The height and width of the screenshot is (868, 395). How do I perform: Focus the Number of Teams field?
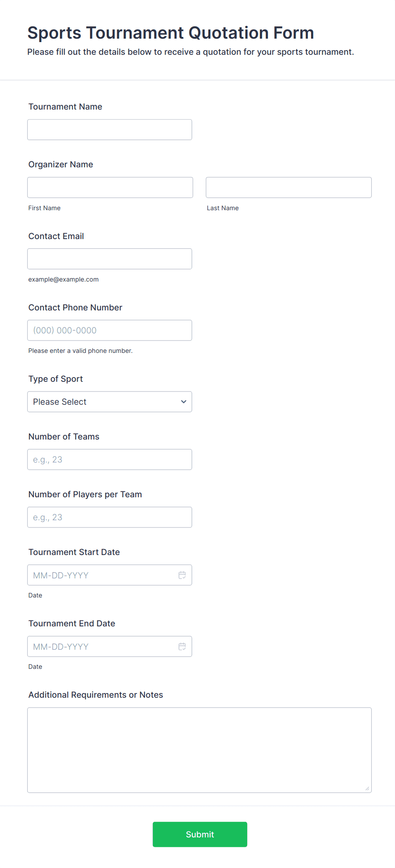pyautogui.click(x=110, y=459)
